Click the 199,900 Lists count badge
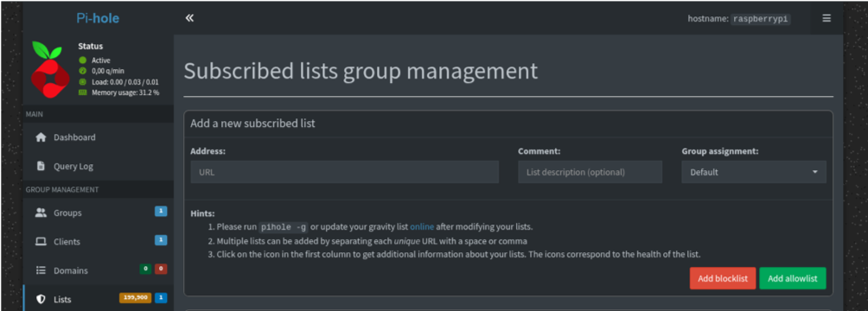 [135, 298]
